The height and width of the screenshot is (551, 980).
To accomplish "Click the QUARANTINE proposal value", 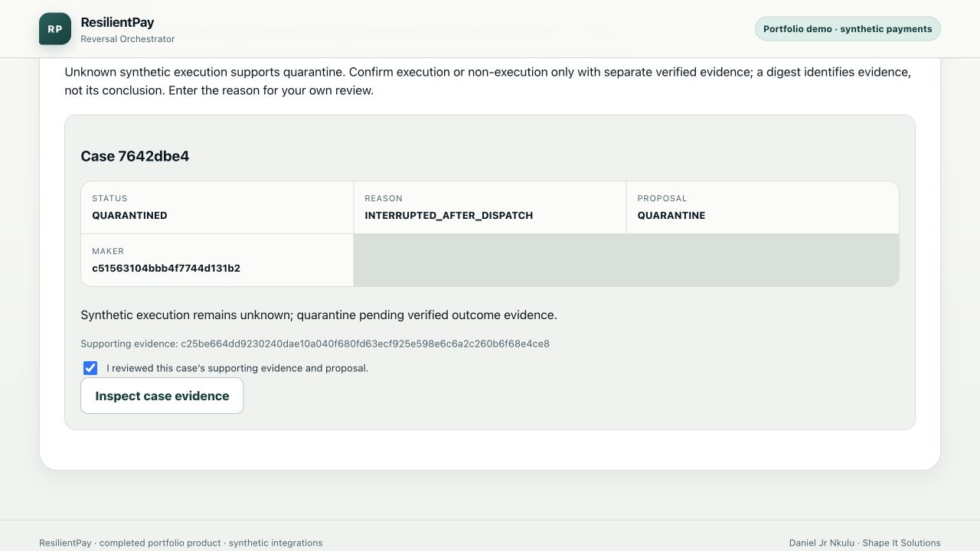I will point(671,215).
